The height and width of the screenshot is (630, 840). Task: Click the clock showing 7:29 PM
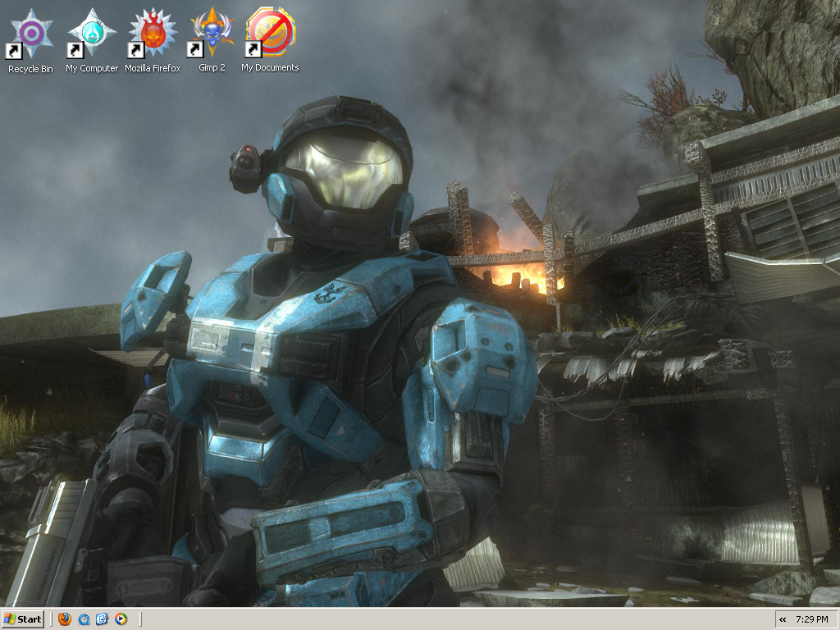[815, 619]
